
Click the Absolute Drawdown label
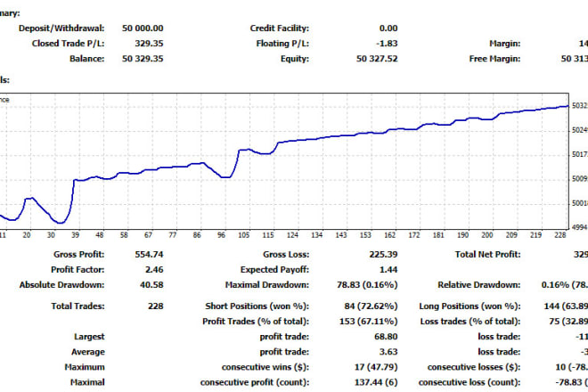click(x=61, y=285)
